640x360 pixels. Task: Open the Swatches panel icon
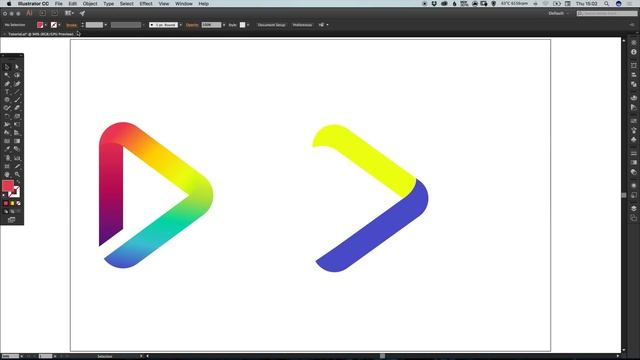[633, 120]
